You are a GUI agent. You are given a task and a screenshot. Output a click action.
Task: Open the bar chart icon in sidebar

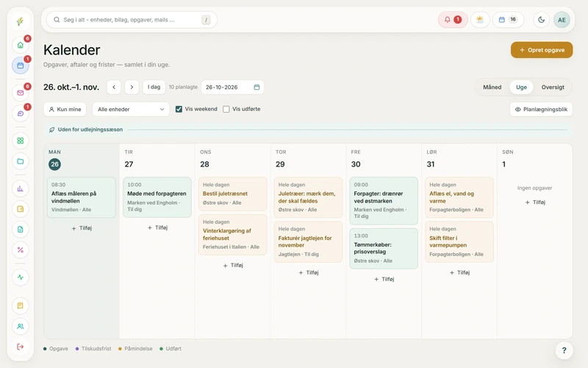click(x=21, y=188)
